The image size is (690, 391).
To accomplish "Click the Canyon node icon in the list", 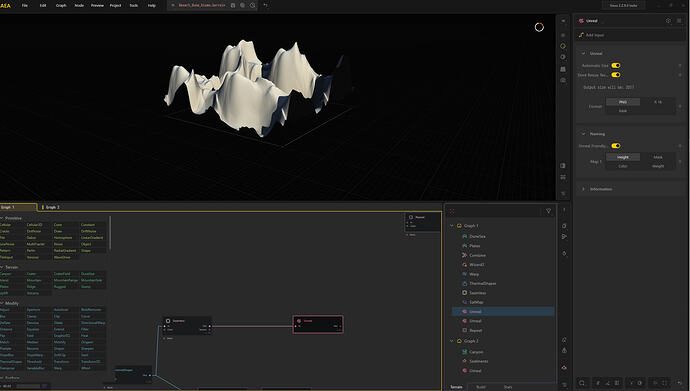I will [x=464, y=352].
